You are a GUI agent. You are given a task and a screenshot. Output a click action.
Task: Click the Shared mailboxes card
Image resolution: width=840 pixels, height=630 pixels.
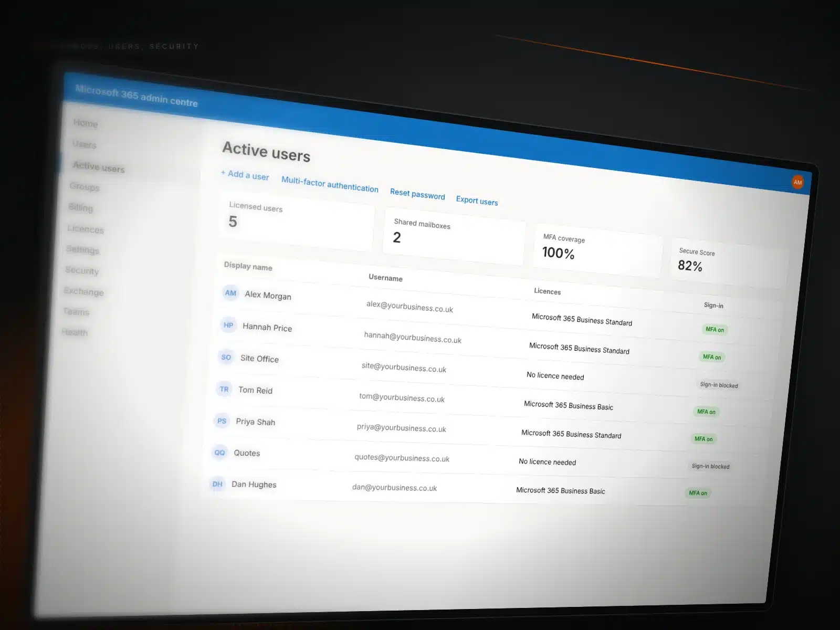click(x=455, y=237)
